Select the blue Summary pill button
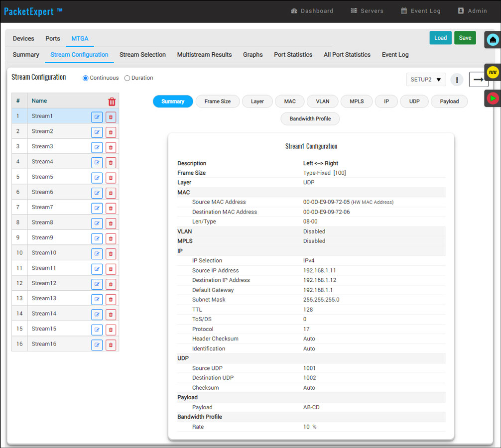This screenshot has width=501, height=448. (173, 102)
